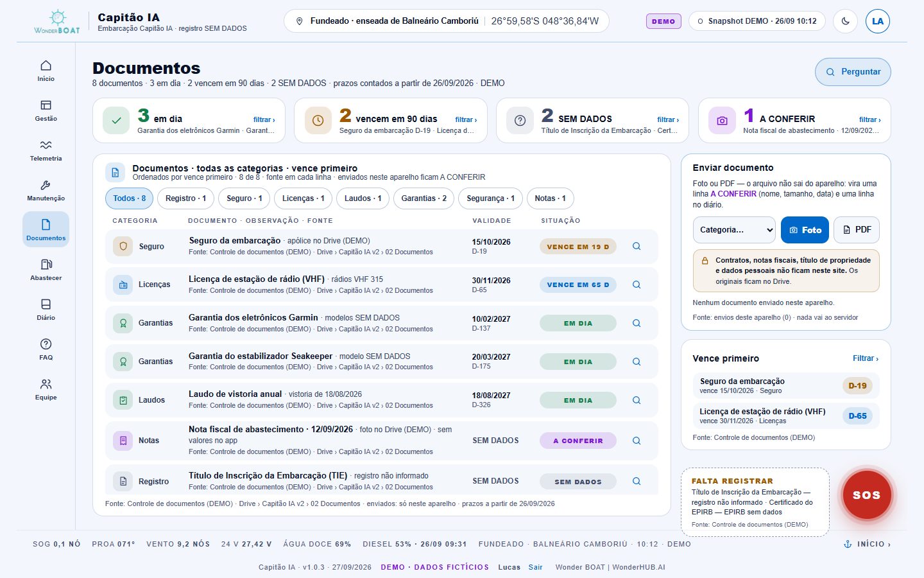Open Telemetria in the sidebar

click(x=46, y=150)
